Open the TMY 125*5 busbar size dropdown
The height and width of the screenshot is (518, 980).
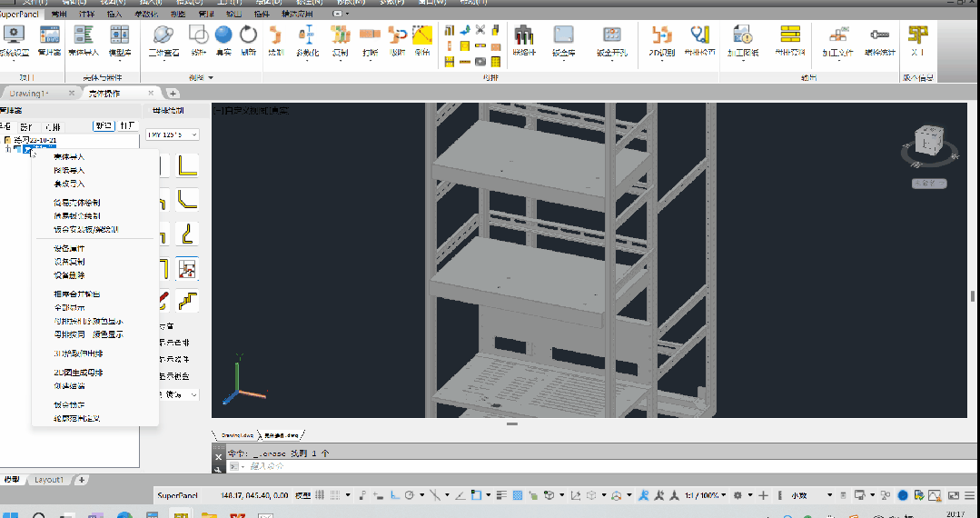173,134
